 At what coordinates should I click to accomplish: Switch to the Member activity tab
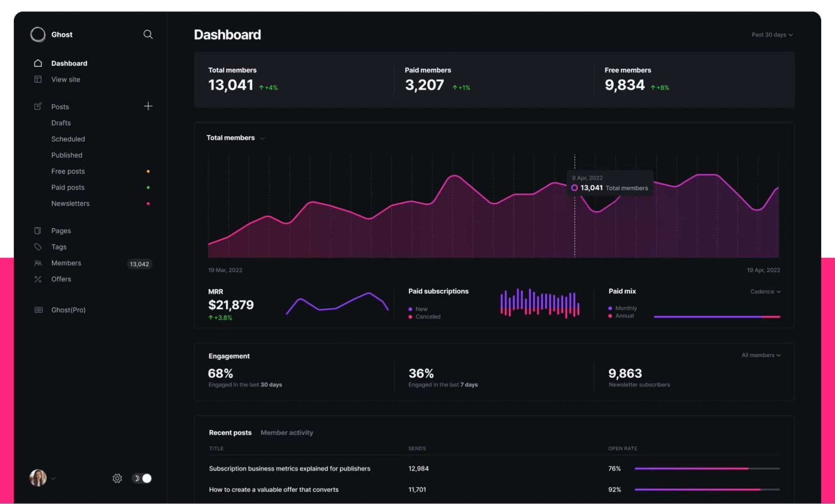[286, 433]
